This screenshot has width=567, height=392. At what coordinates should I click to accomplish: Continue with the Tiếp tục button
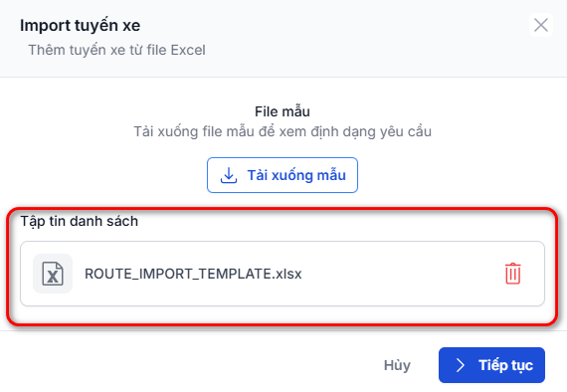491,365
